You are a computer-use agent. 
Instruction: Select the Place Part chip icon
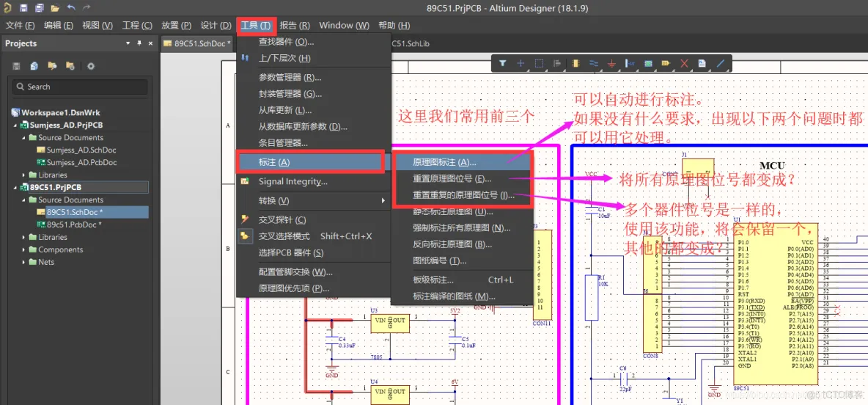pos(575,64)
